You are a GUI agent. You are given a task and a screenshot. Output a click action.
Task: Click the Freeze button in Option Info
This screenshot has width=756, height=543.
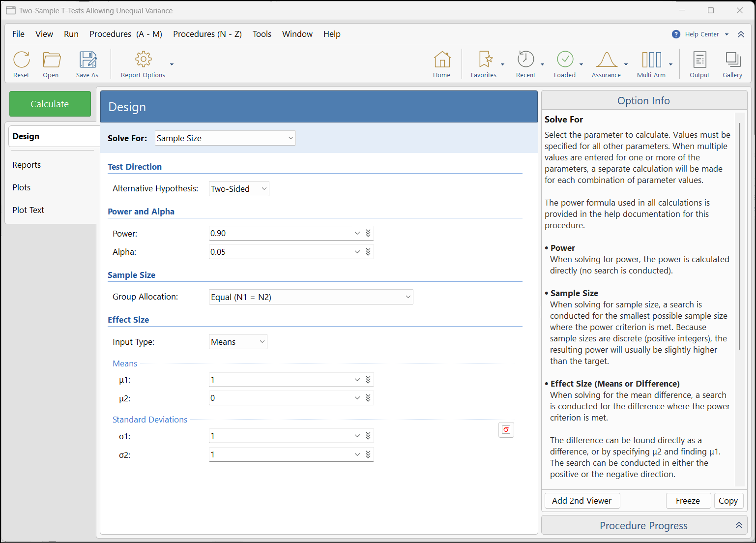(688, 501)
